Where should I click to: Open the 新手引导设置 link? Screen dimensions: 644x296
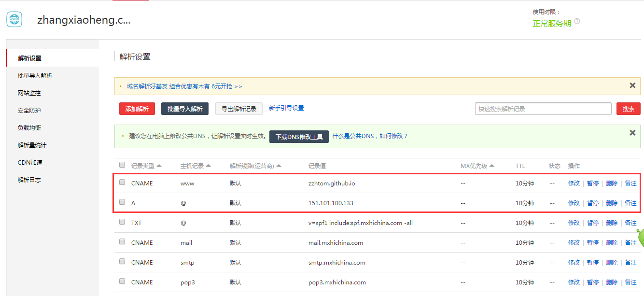(x=286, y=108)
